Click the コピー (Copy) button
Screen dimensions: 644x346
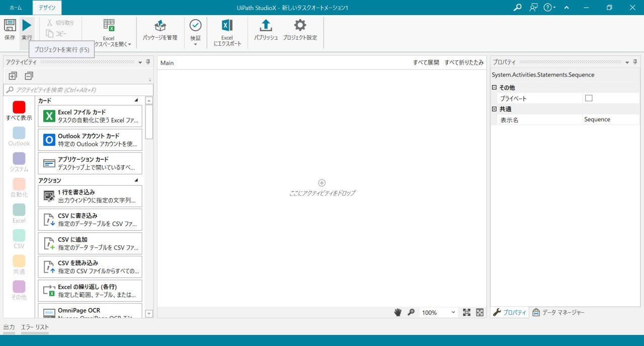click(x=56, y=34)
